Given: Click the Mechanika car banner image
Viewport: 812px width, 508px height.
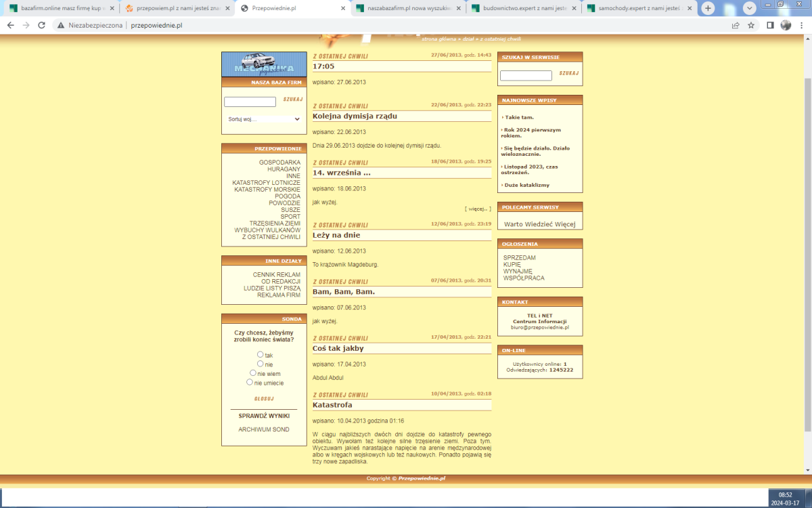Looking at the screenshot, I should pos(264,64).
